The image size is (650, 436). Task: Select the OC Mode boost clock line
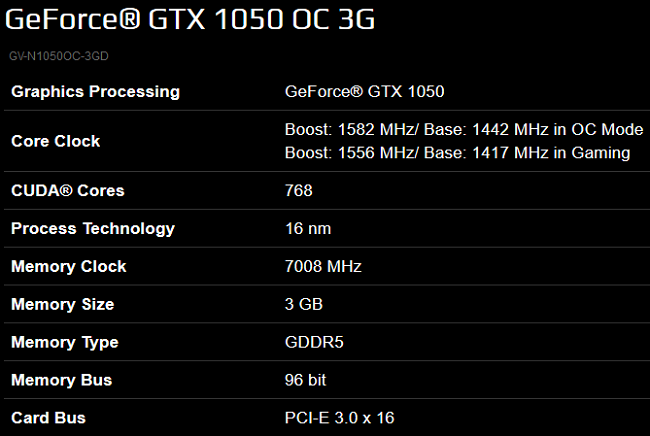(464, 129)
